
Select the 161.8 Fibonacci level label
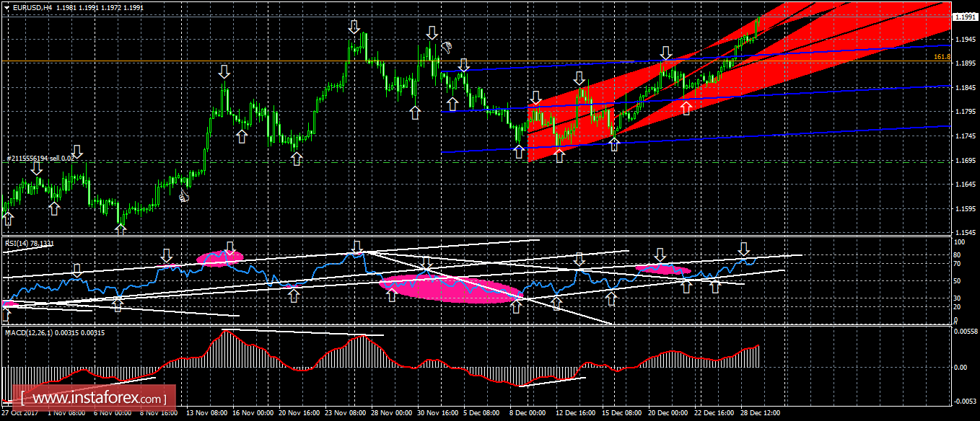[x=942, y=56]
